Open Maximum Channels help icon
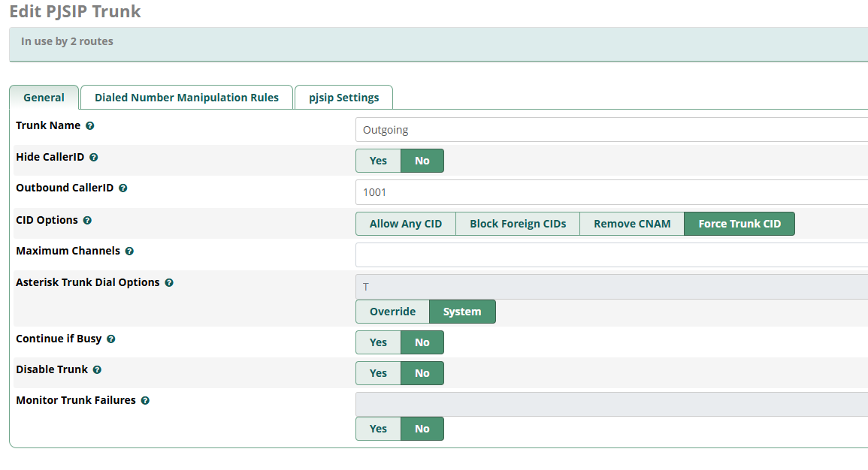Screen dimensions: 868x470 click(129, 252)
